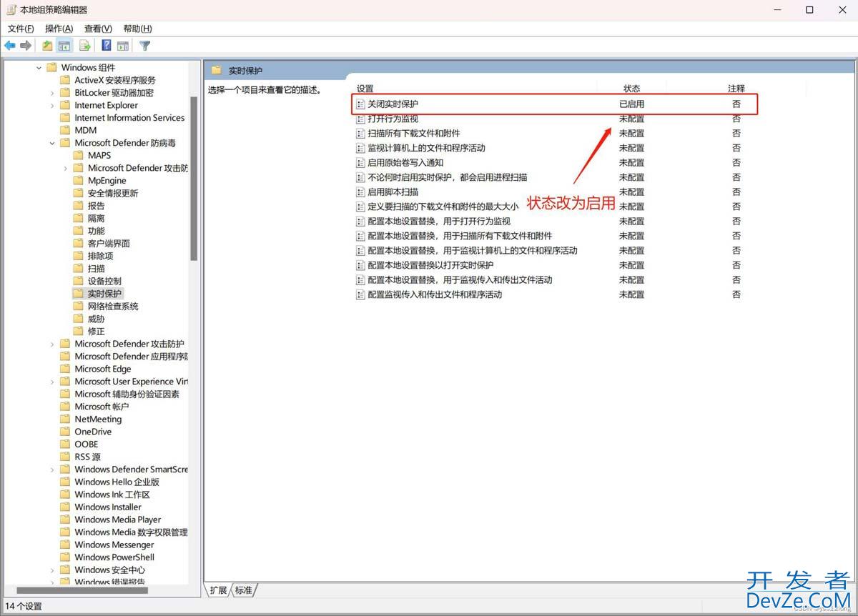858x616 pixels.
Task: Select the 客户端界面 tree item
Action: [109, 243]
